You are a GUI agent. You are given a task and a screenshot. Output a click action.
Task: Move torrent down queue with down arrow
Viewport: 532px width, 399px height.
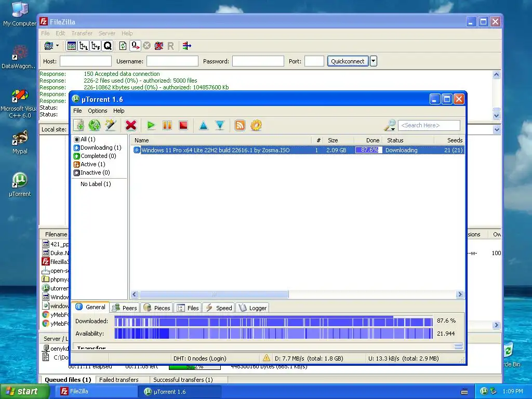220,125
